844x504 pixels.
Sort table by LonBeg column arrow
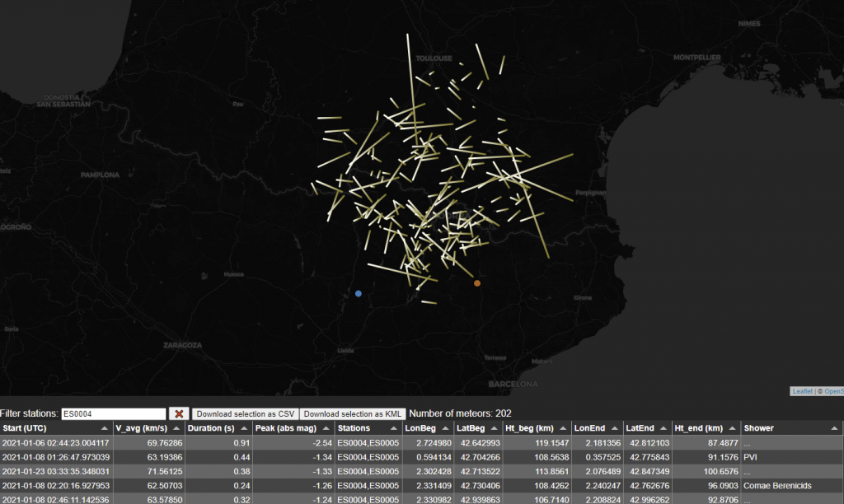tap(444, 429)
